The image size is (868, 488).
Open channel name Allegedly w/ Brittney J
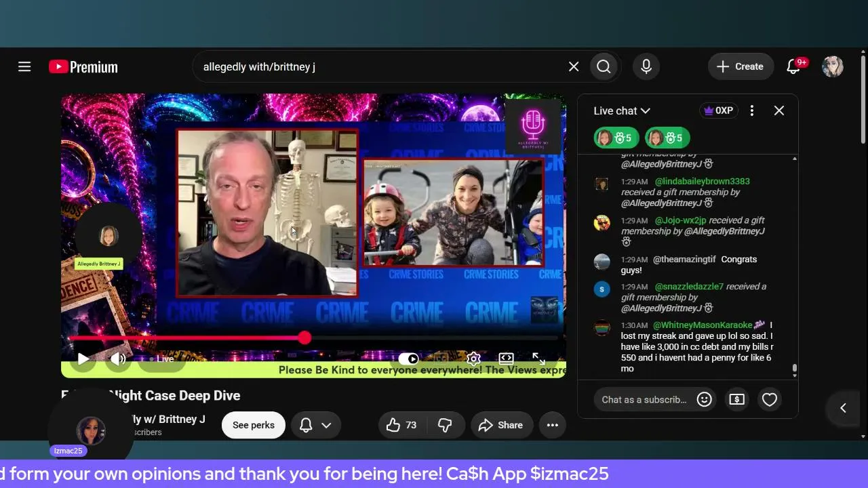pos(165,419)
